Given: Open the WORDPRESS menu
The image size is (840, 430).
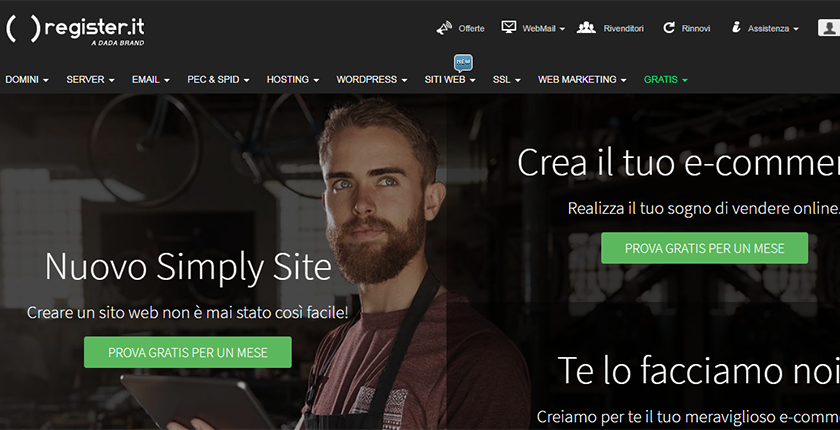Looking at the screenshot, I should [x=371, y=80].
